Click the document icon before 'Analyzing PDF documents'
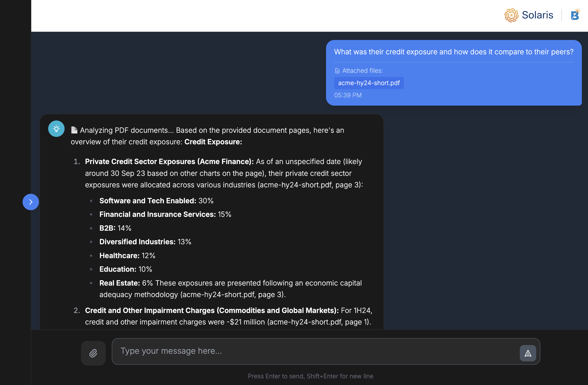 (74, 130)
